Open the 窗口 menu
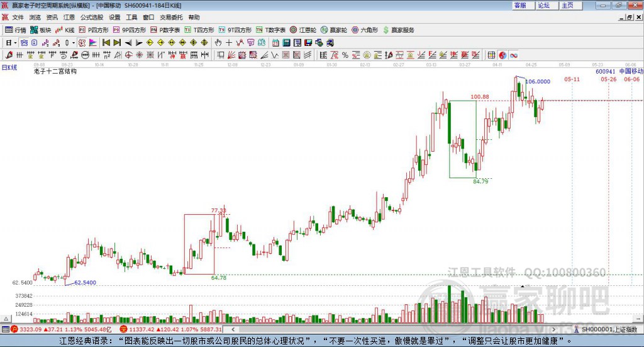 (x=148, y=17)
